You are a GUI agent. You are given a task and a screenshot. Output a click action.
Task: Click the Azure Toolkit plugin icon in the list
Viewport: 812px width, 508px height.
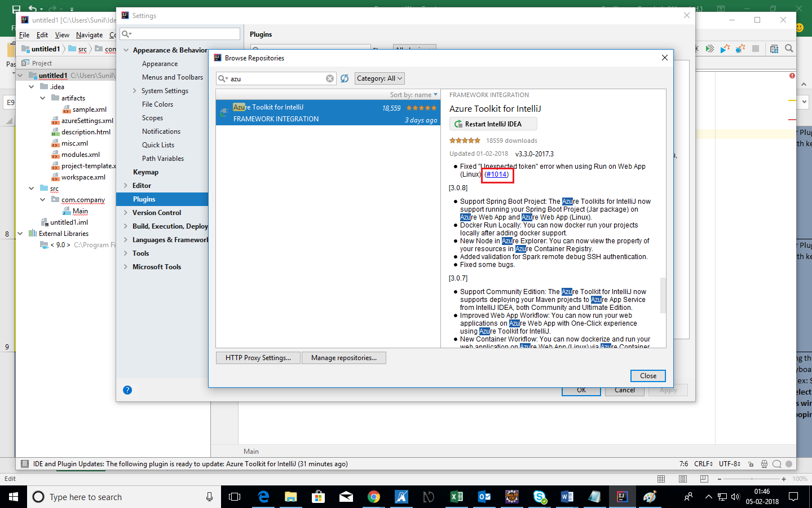(x=224, y=113)
